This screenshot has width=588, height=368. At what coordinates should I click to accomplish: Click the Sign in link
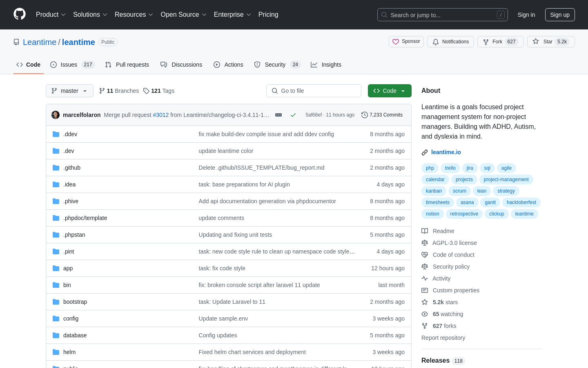pos(526,15)
